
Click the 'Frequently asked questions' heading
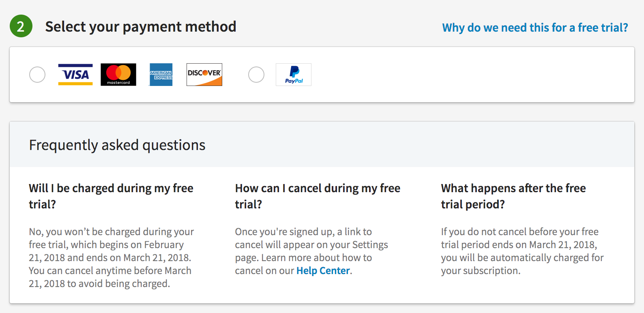[x=117, y=145]
